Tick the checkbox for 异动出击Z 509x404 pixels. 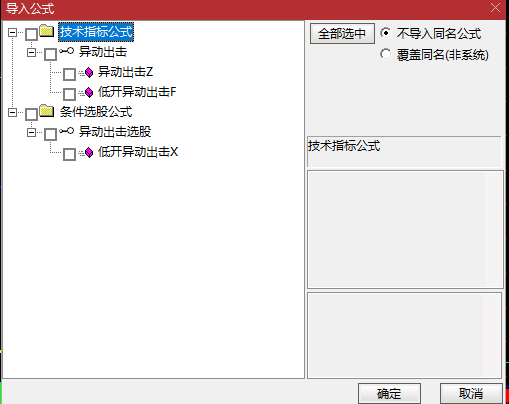(x=69, y=74)
